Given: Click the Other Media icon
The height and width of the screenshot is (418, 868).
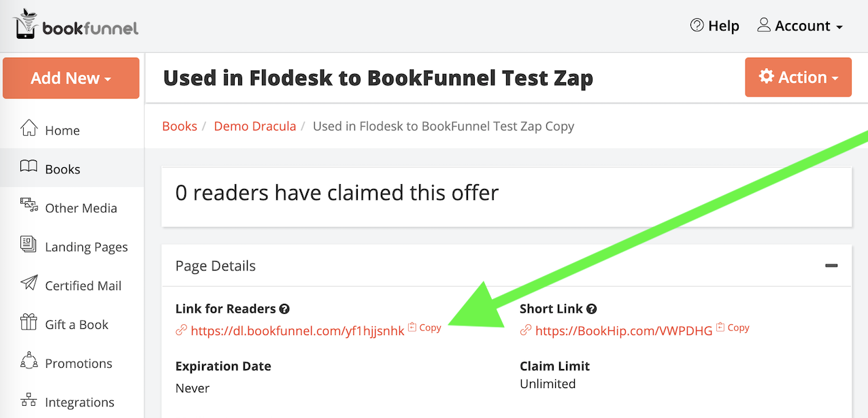Looking at the screenshot, I should (x=29, y=206).
